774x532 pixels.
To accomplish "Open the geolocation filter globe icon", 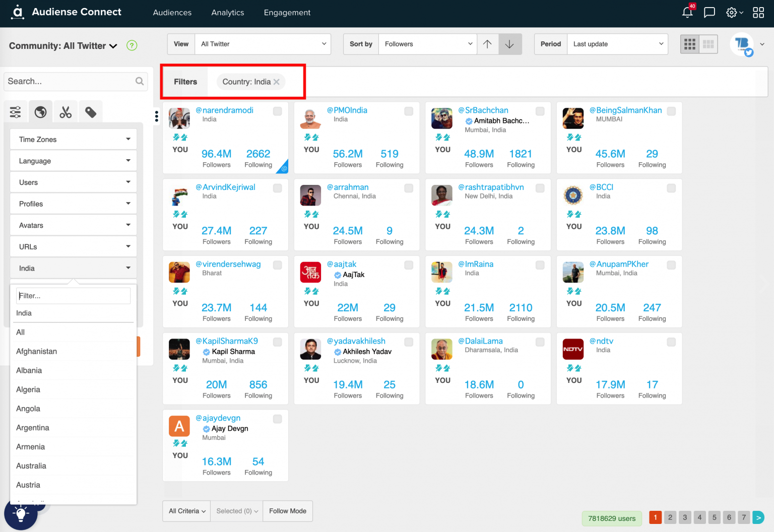I will point(40,111).
